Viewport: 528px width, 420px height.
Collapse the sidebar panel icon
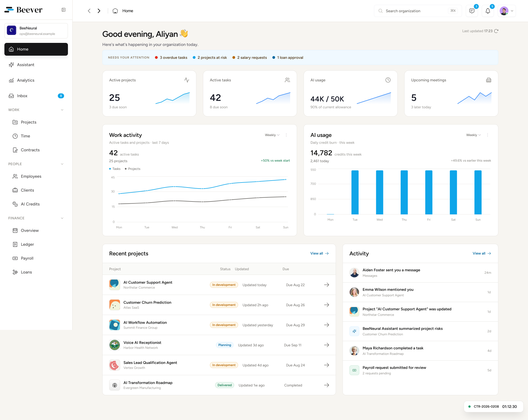[x=64, y=10]
